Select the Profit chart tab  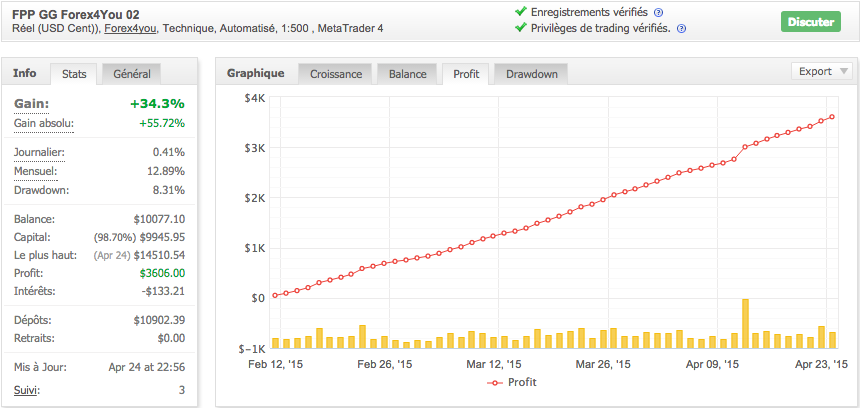466,73
